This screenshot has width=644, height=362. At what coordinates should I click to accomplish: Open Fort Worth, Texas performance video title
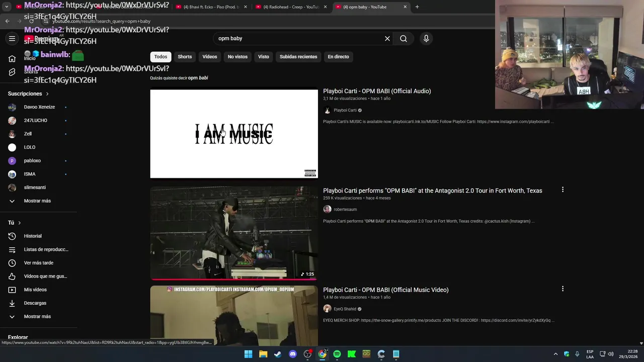coord(433,191)
